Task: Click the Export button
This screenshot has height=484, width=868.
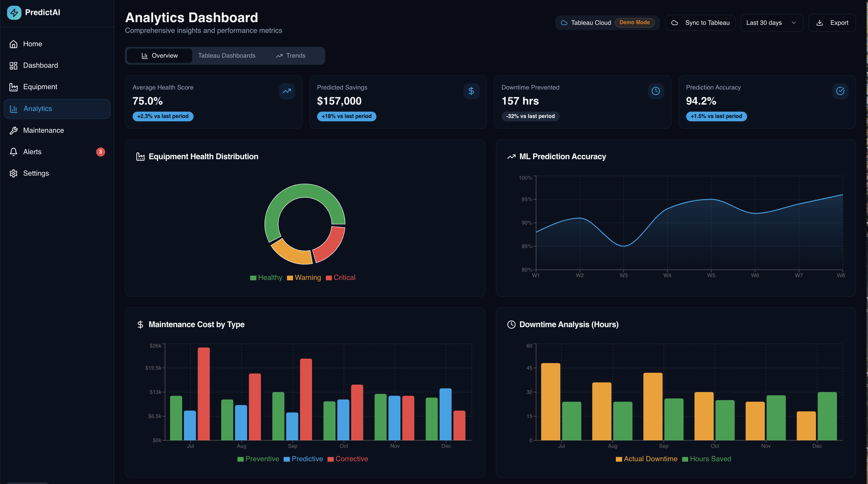Action: [832, 22]
